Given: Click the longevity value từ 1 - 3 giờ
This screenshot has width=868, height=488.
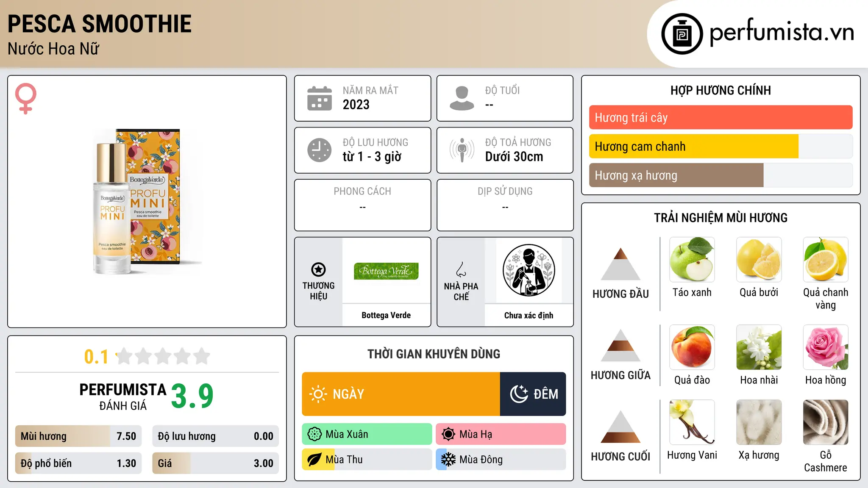Looking at the screenshot, I should 372,157.
